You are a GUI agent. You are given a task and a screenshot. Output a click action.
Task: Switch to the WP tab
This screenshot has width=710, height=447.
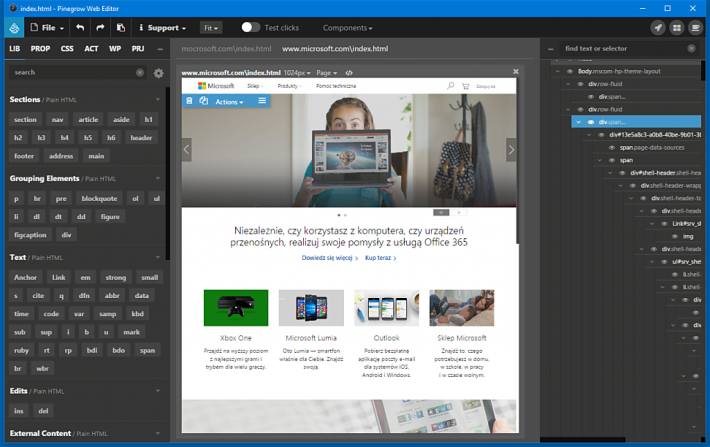click(x=115, y=48)
